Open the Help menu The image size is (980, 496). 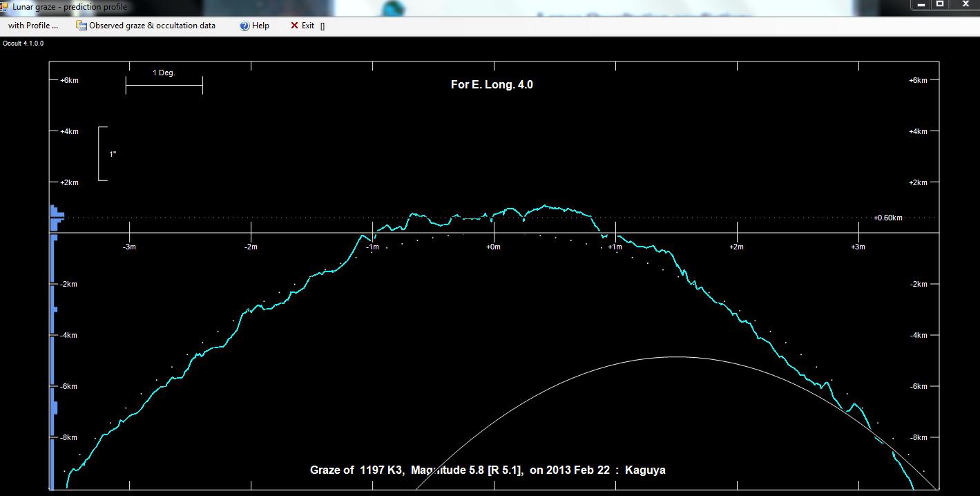pos(254,26)
